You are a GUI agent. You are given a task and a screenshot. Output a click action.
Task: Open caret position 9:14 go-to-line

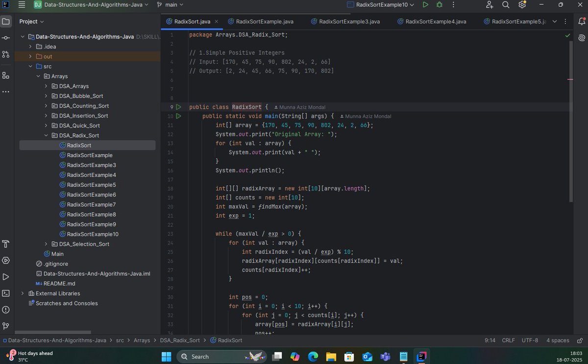point(490,340)
